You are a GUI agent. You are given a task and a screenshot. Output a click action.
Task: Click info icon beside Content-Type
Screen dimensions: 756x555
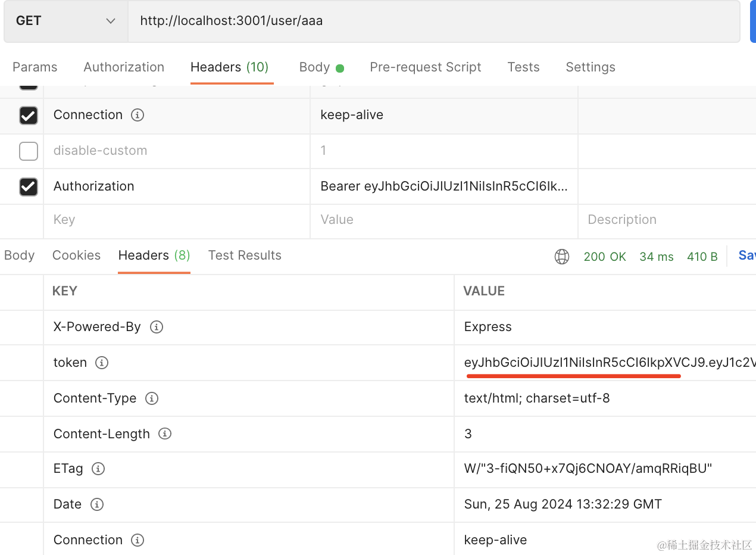152,398
